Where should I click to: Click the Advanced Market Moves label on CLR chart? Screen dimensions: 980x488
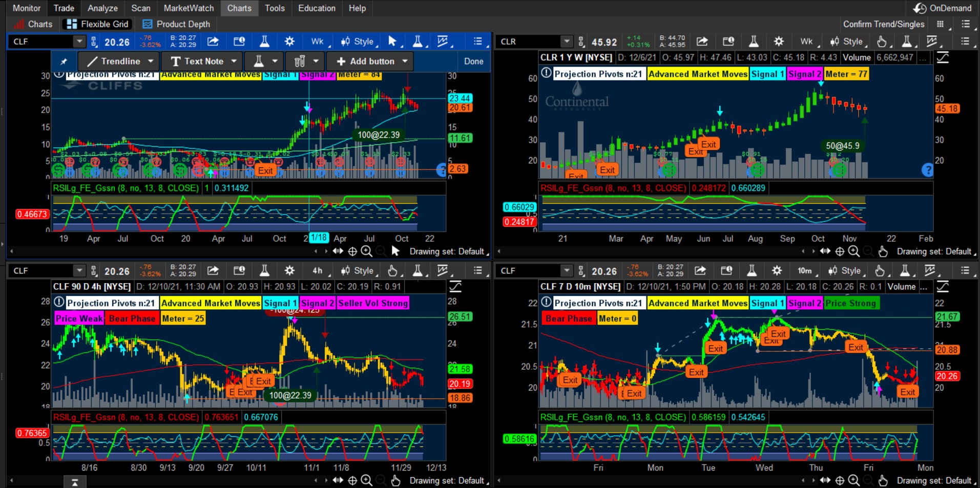pyautogui.click(x=698, y=74)
